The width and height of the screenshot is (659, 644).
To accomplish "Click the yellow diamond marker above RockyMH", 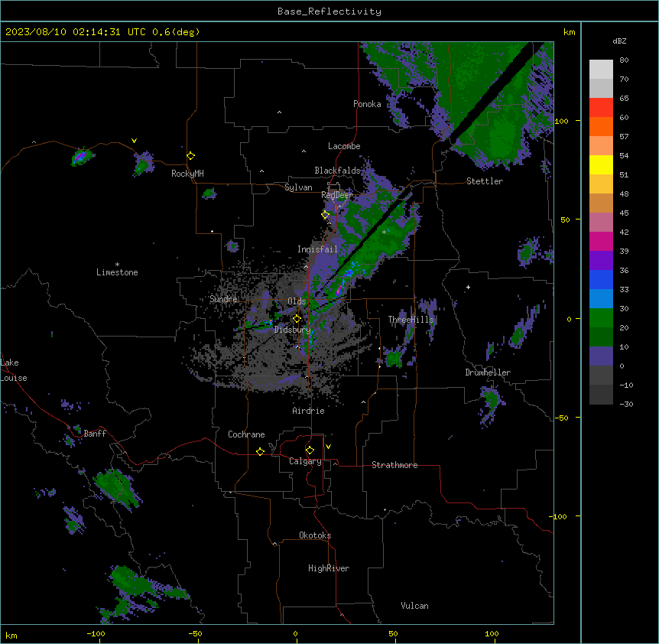I will [191, 156].
